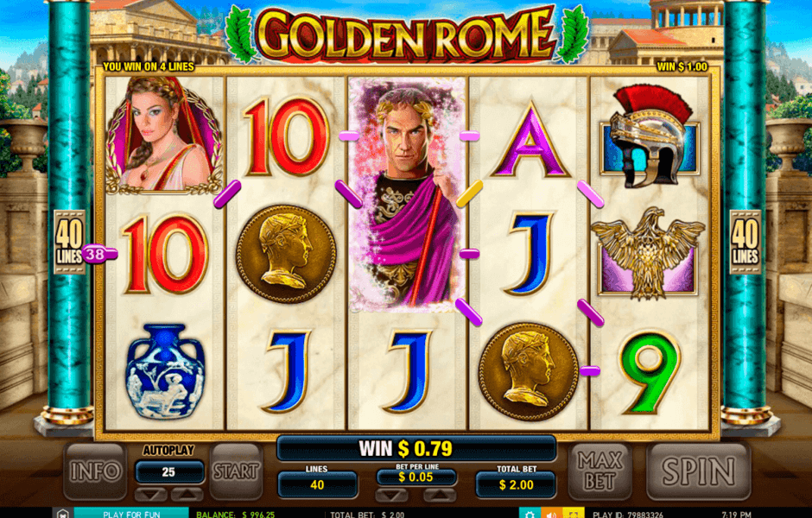Click the golden eagle symbol
Screen dimensions: 812x518
[x=648, y=254]
